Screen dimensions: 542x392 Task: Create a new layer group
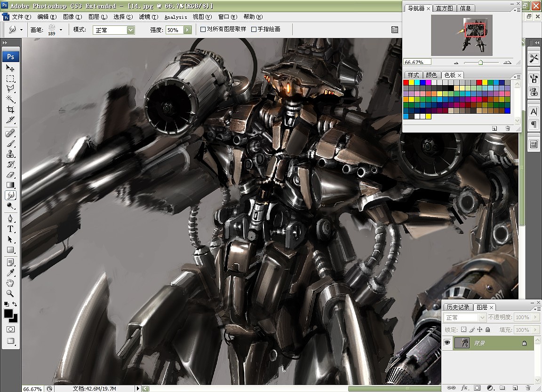(502, 388)
